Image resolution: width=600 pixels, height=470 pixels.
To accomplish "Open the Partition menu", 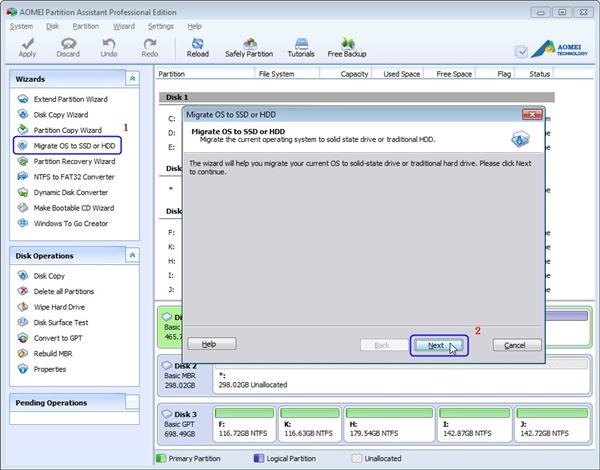I will click(86, 26).
